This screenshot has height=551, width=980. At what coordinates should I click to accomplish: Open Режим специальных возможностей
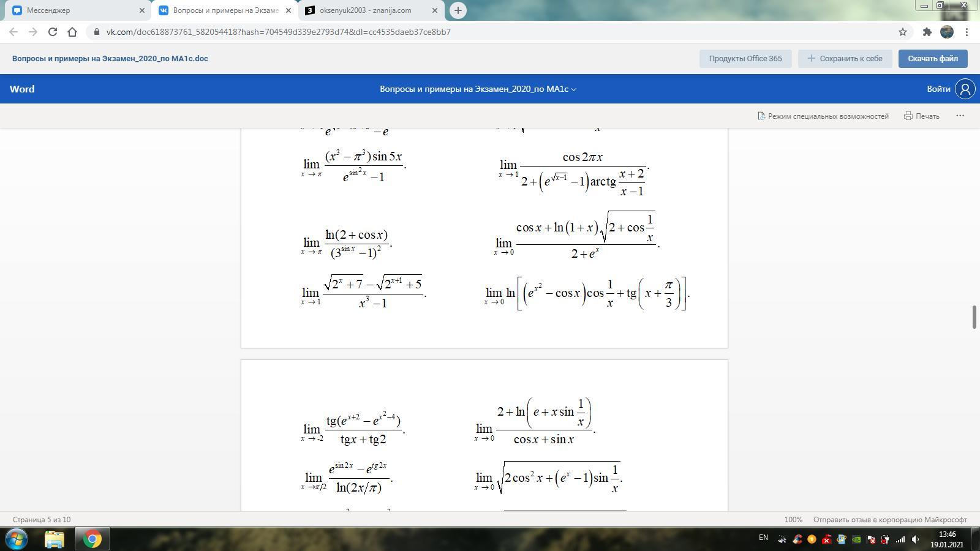coord(823,116)
